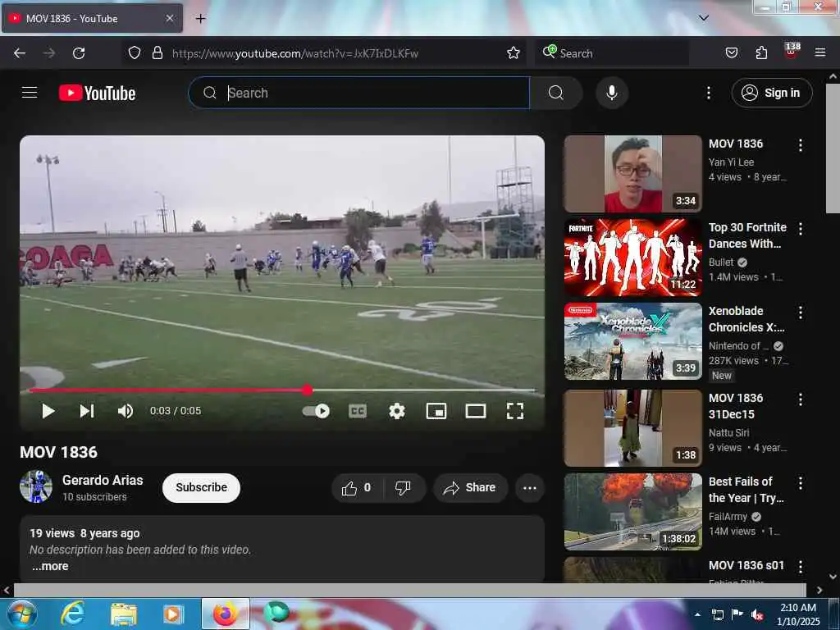Toggle the autoplay switch
The width and height of the screenshot is (840, 630).
pyautogui.click(x=316, y=411)
